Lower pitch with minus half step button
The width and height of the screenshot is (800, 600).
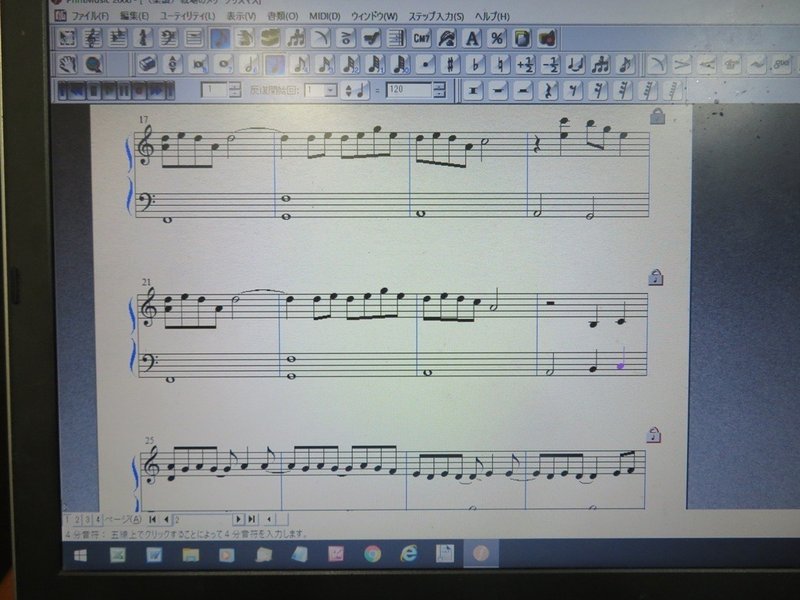550,64
